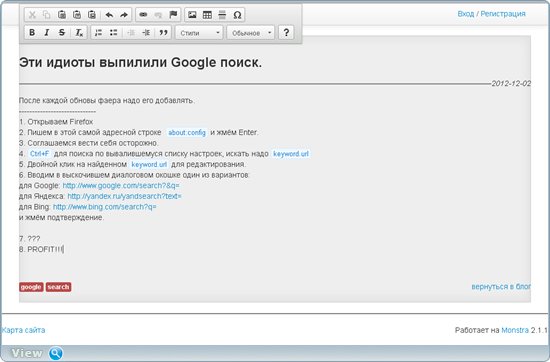Click keyword.url snippet in step 4
The image size is (550, 362).
[291, 154]
